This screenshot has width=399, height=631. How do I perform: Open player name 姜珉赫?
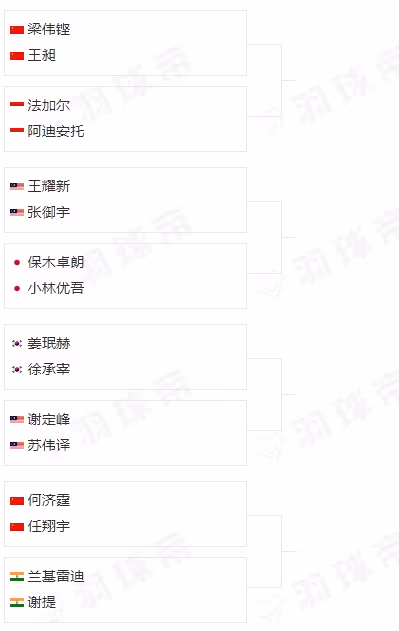coord(49,343)
